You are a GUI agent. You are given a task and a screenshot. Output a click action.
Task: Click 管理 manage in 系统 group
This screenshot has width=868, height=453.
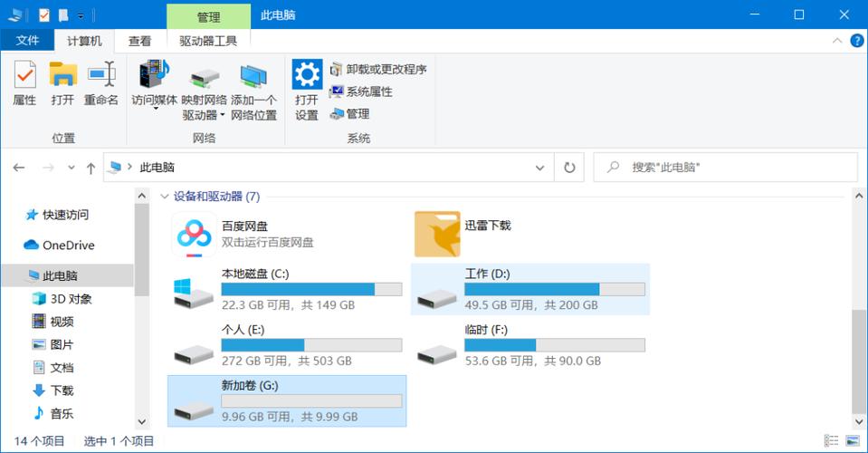(x=349, y=113)
